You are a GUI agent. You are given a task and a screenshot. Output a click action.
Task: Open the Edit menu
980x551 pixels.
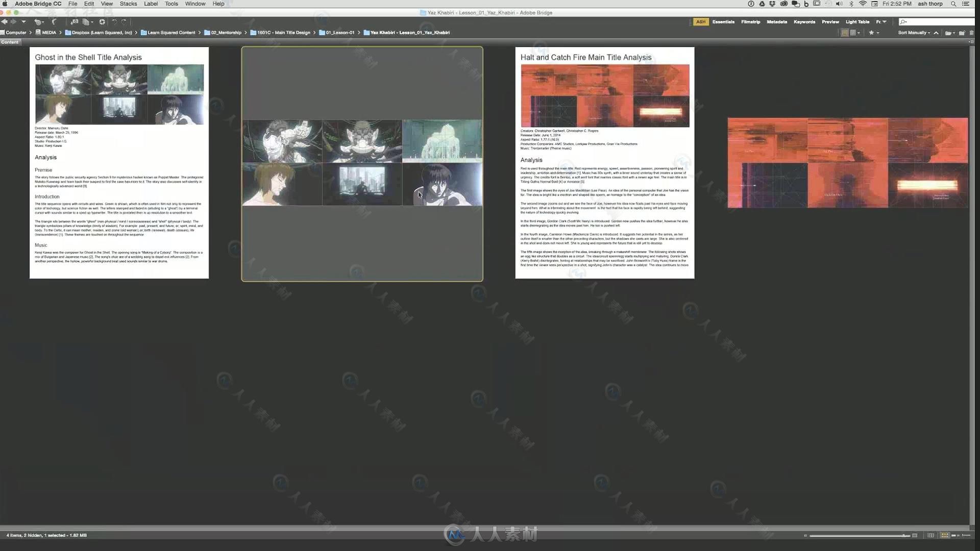[89, 4]
